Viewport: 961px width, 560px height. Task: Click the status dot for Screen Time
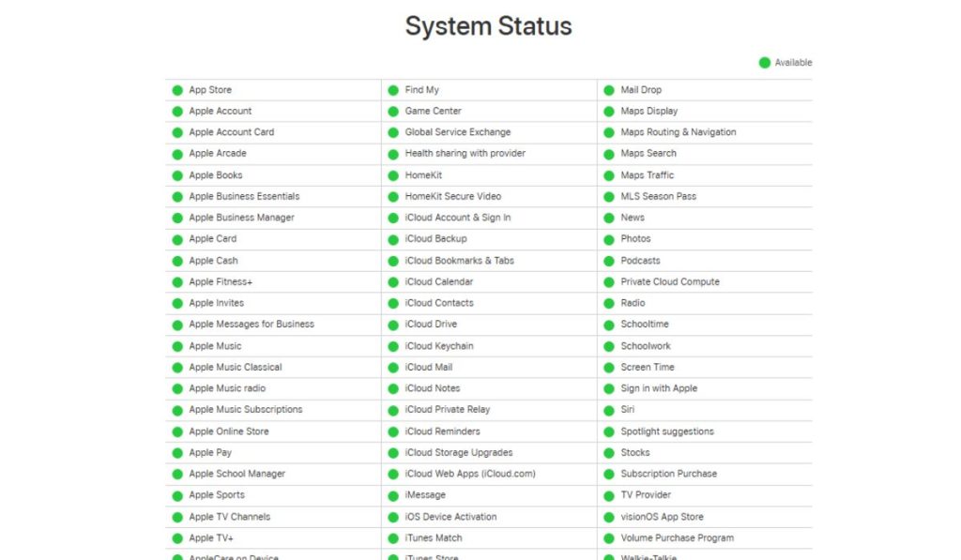pyautogui.click(x=608, y=368)
